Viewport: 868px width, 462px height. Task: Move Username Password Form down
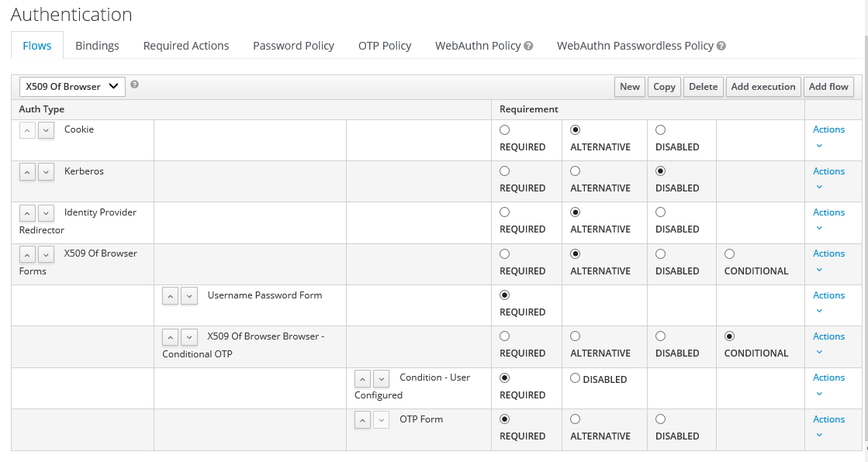(189, 295)
